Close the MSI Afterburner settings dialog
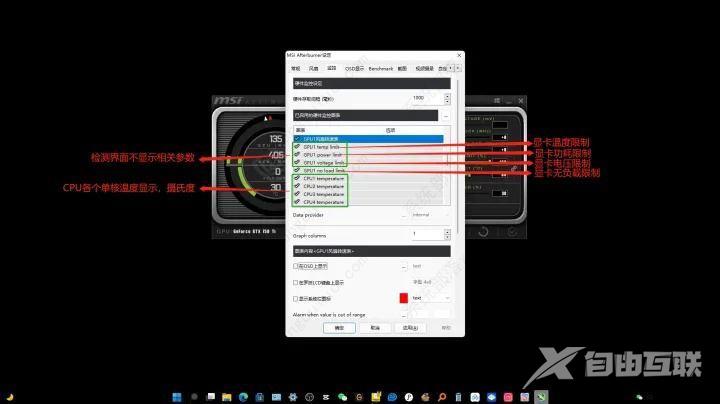This screenshot has width=720, height=404. [459, 56]
